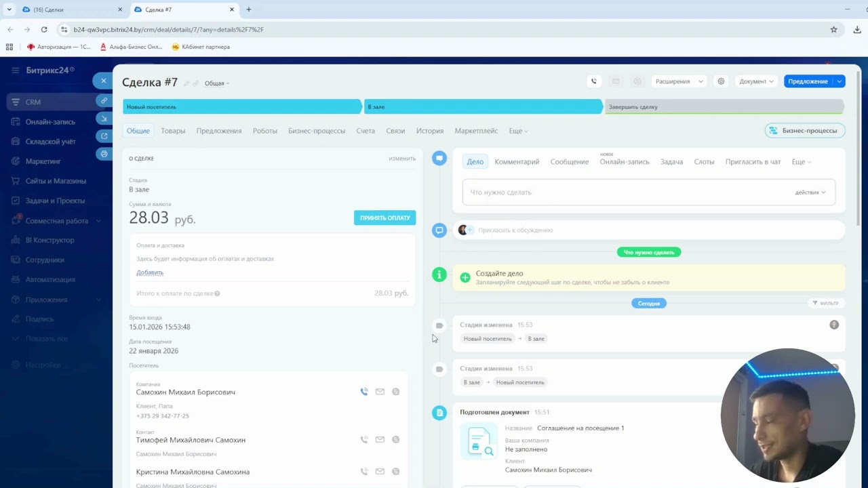Open deal in new window icon on side strip

[x=104, y=136]
